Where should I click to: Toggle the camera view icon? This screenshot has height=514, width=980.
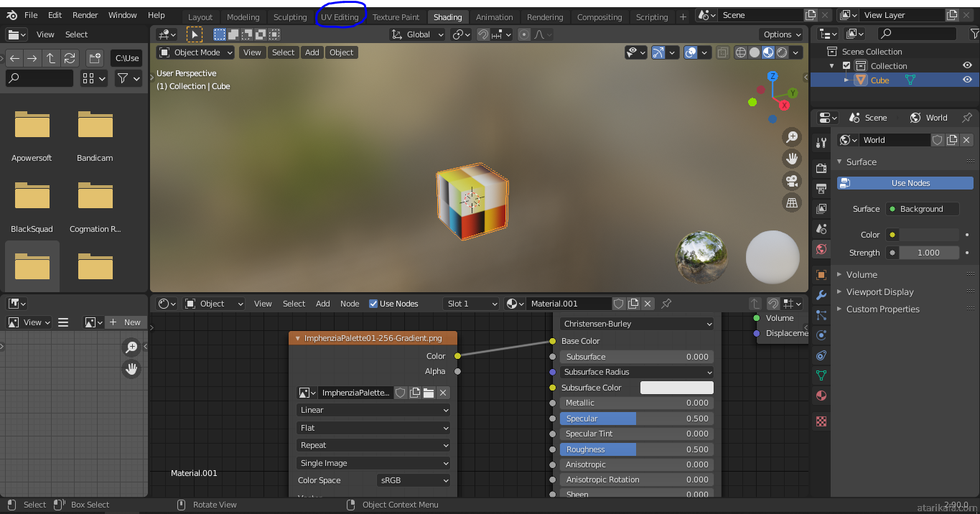(x=792, y=181)
